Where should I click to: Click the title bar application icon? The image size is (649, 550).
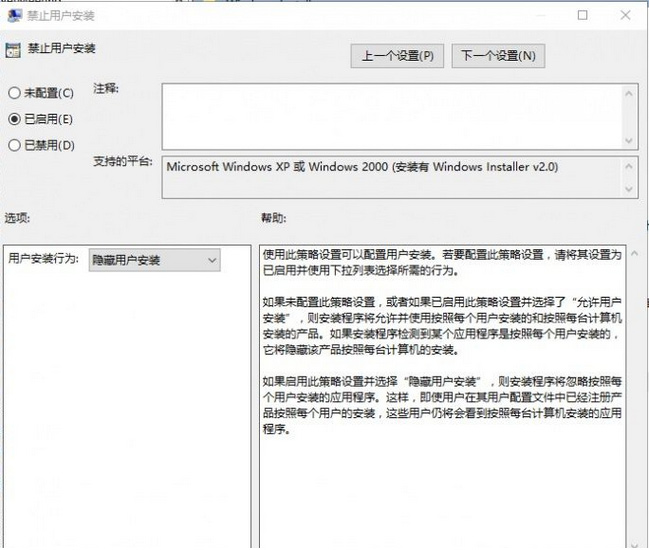click(x=15, y=15)
